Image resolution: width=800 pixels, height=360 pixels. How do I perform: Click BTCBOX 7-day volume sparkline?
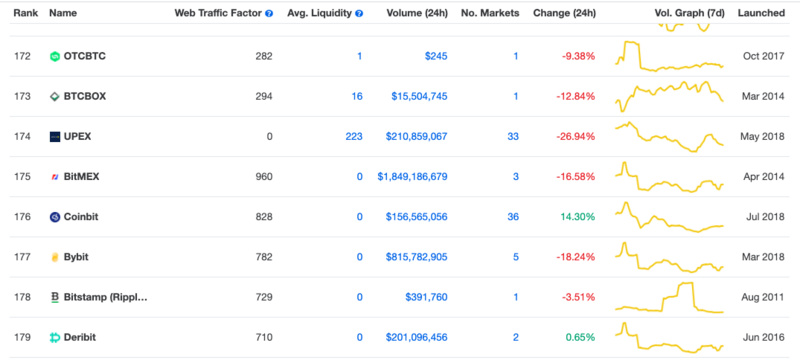point(669,96)
